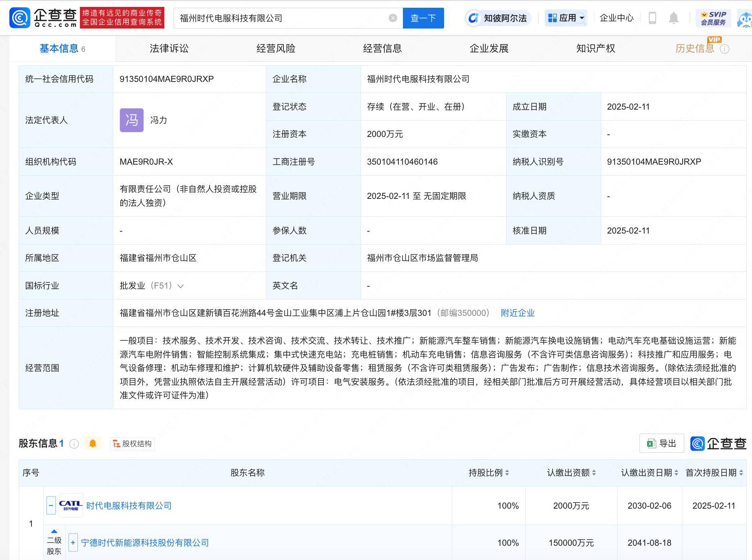
Task: Expand the 宁德时代新能源 second-level shareholder row
Action: [73, 542]
